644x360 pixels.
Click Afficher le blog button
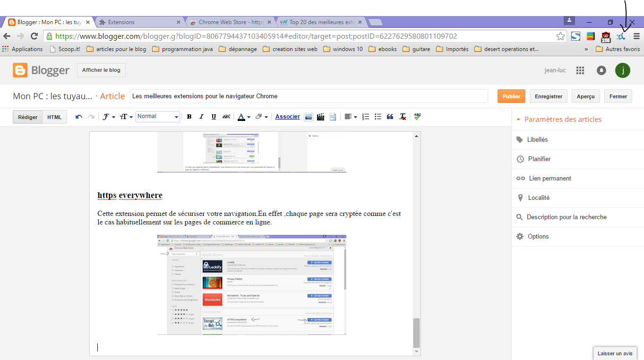click(x=101, y=70)
